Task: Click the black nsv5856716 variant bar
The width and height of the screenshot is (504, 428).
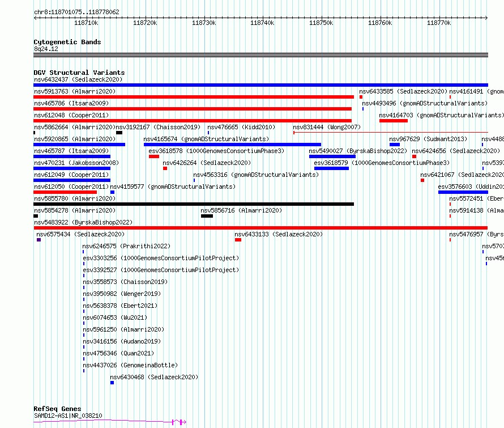Action: pos(207,216)
